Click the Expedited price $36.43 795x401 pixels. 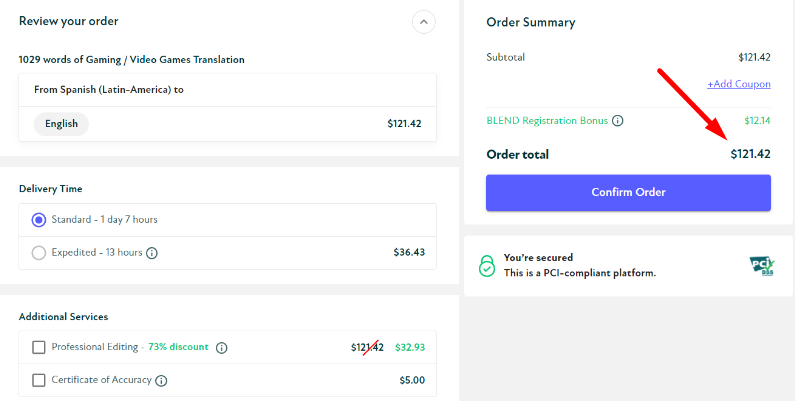409,253
